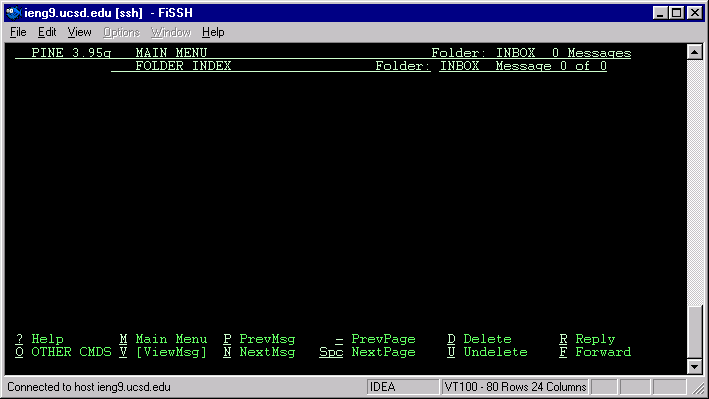Click the scrollbar down arrow
The image size is (709, 399).
coord(695,366)
